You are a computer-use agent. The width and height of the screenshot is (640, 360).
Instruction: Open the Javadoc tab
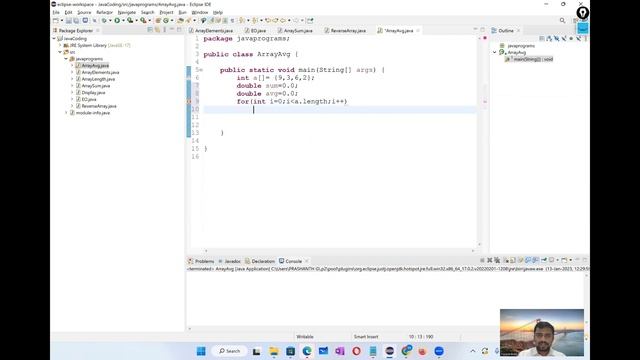(230, 261)
